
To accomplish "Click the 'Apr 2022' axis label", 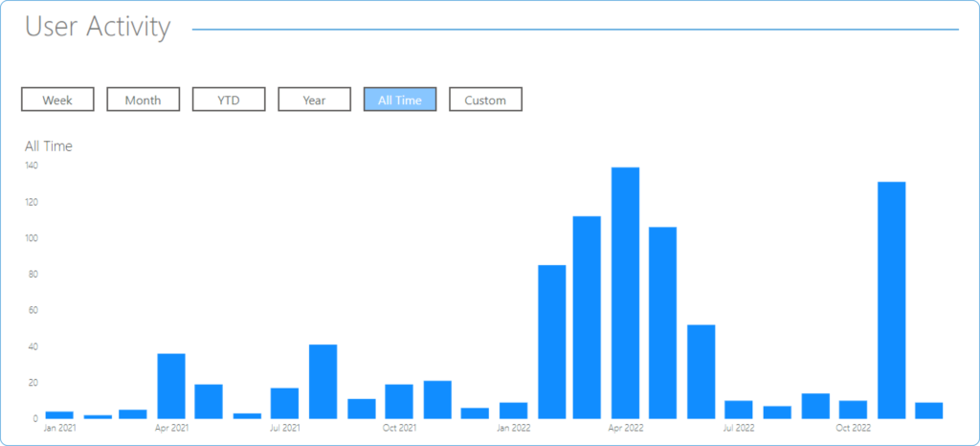I will coord(627,429).
